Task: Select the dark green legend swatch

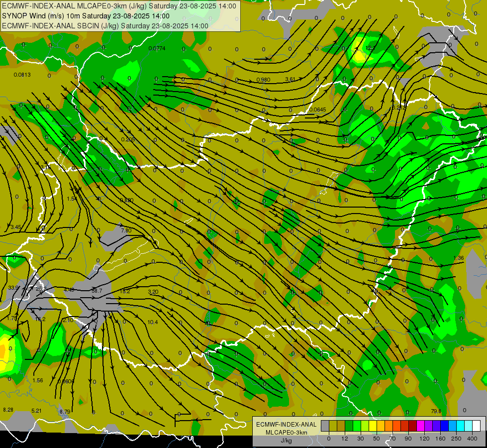Action: click(349, 426)
